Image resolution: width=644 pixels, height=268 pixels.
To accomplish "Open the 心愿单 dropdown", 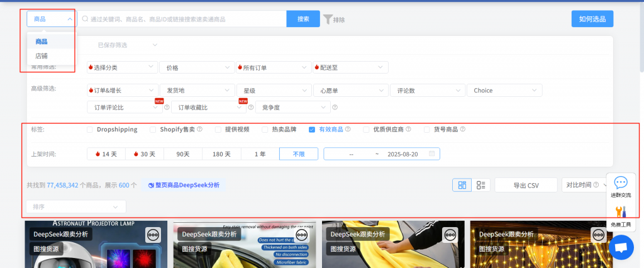I will click(350, 91).
